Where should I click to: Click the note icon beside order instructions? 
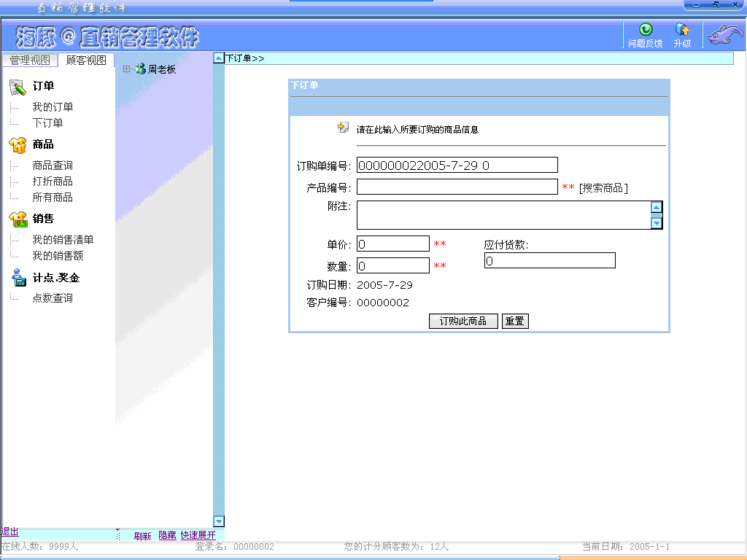(343, 128)
